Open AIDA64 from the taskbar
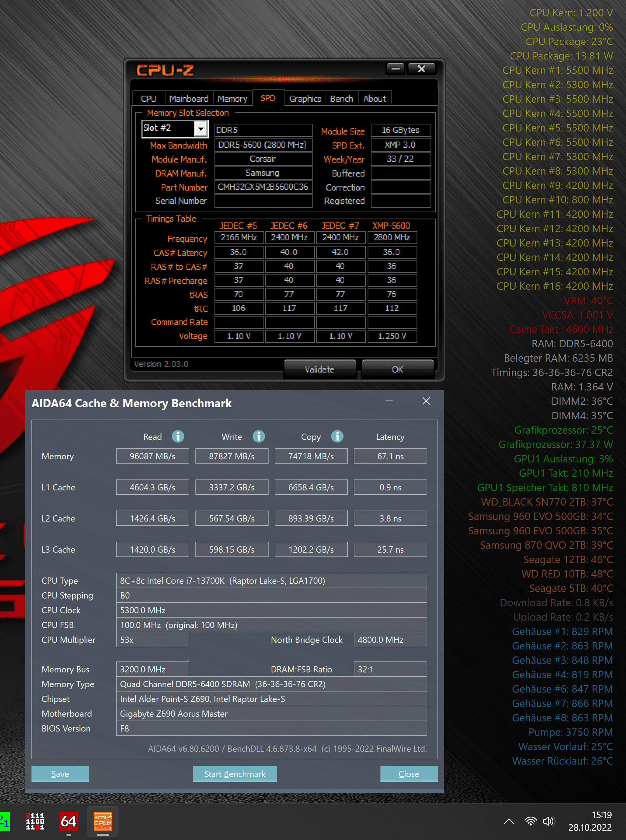 coord(68,821)
